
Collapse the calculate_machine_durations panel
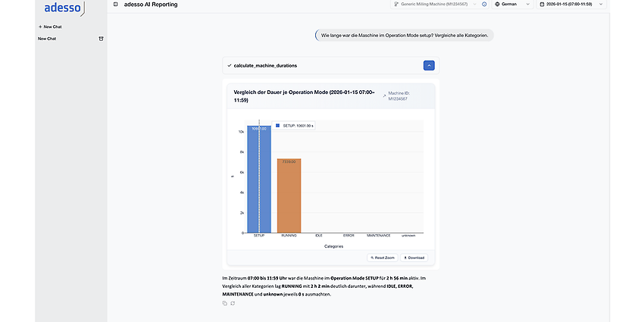point(429,65)
